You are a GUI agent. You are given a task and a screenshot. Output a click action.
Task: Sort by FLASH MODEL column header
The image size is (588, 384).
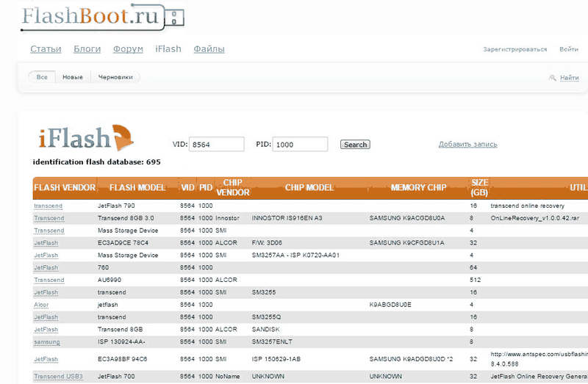[137, 188]
